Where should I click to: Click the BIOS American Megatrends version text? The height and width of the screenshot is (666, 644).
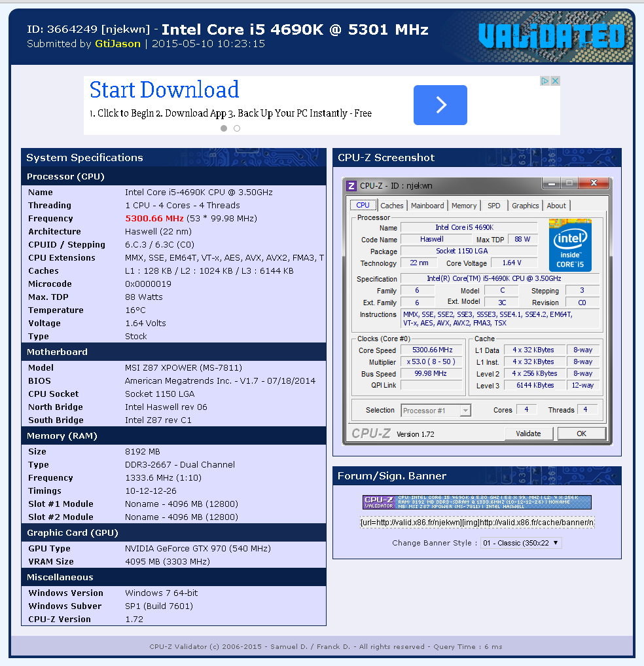(x=221, y=380)
